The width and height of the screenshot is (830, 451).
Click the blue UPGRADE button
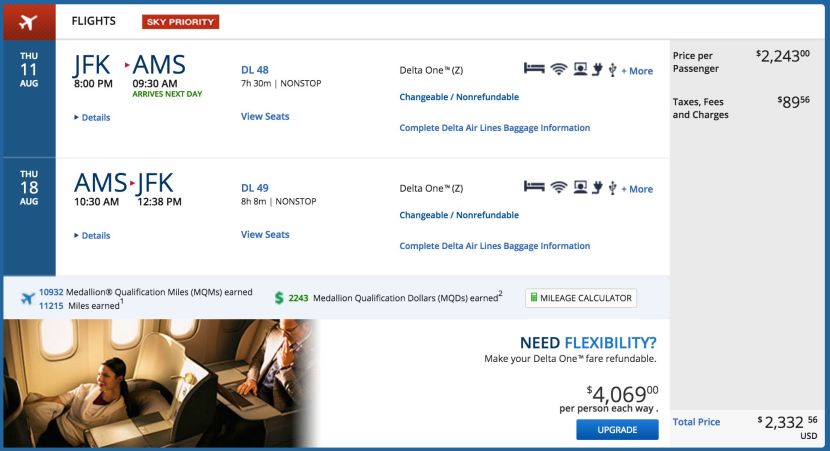(617, 430)
